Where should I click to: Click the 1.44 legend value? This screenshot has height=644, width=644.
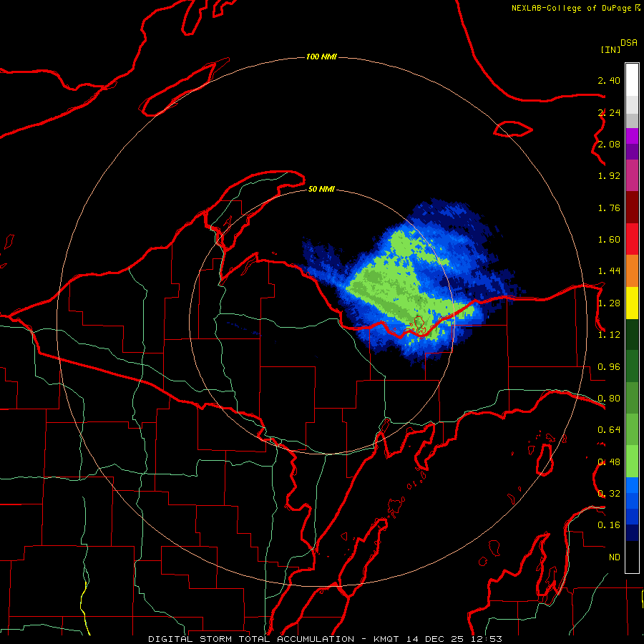(x=609, y=271)
